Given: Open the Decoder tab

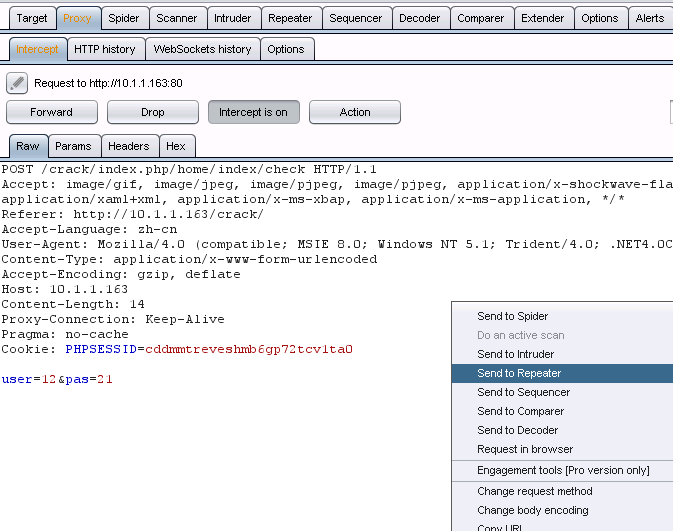Looking at the screenshot, I should click(x=419, y=18).
